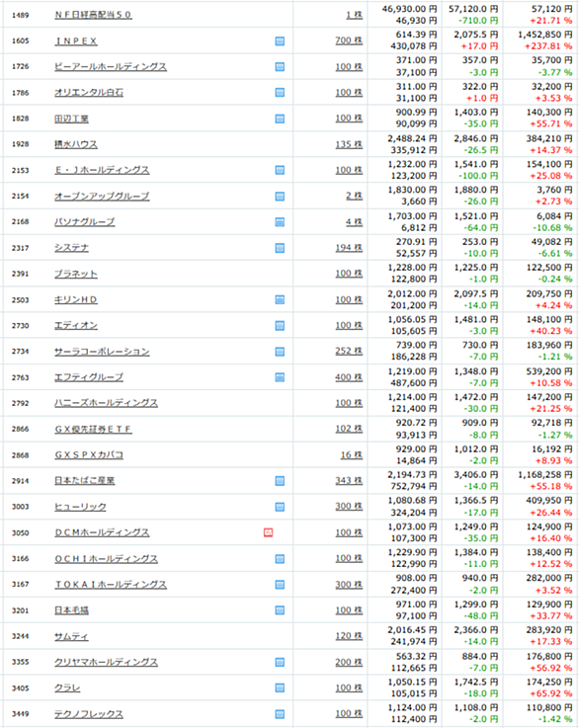Click blue icon in オープンアップグループ row
This screenshot has width=579, height=728.
coord(280,197)
